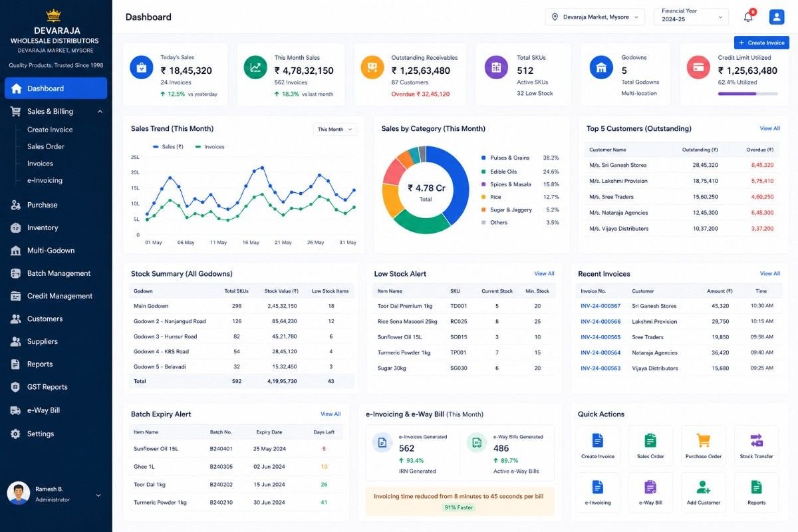Viewport: 798px width, 532px height.
Task: Click the Today's Sales bag icon
Action: [141, 67]
